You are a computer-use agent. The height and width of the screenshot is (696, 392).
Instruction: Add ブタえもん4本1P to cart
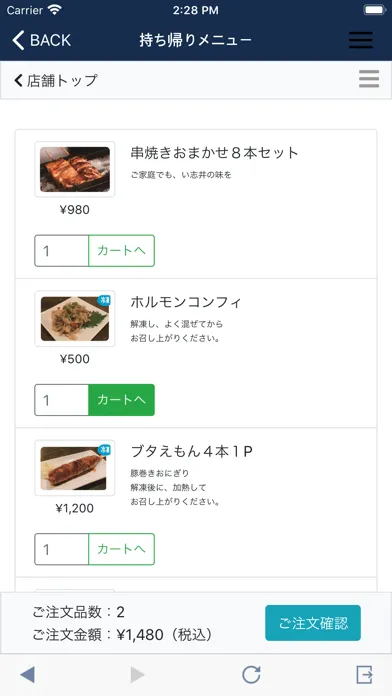point(122,549)
